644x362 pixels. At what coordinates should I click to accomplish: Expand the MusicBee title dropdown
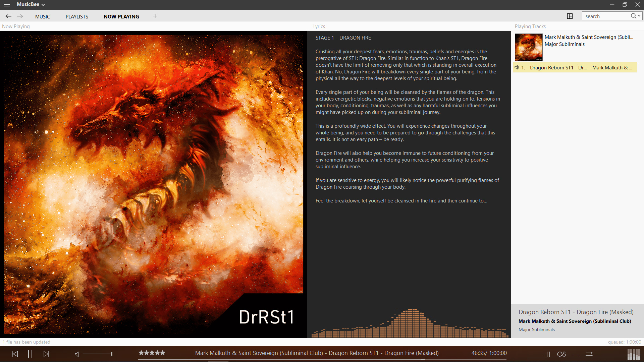click(x=43, y=5)
